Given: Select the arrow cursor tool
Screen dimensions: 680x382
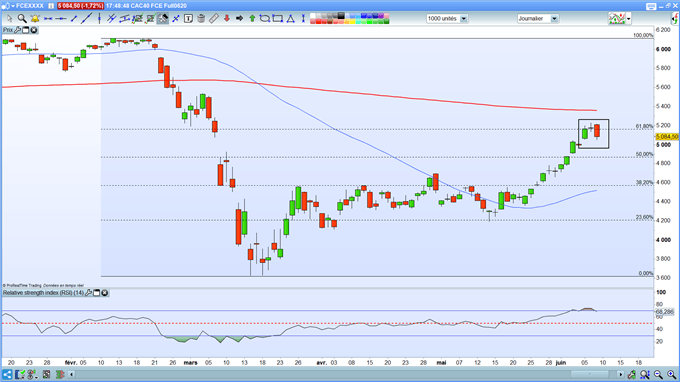Looking at the screenshot, I should pos(9,19).
